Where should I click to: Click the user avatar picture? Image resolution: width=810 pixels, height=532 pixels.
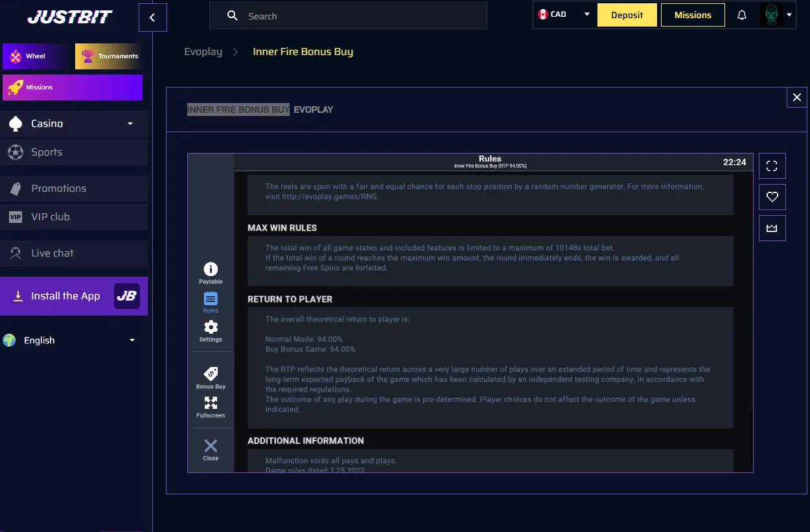(x=771, y=15)
